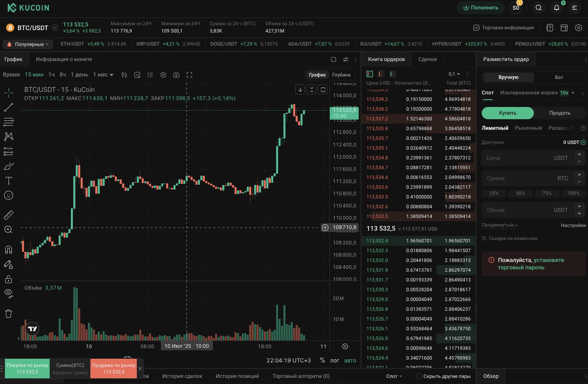The width and height of the screenshot is (588, 384).
Task: Open История сделок tab
Action: [x=182, y=376]
